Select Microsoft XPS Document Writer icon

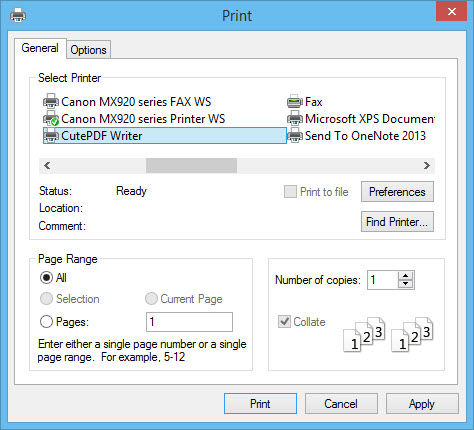point(295,118)
